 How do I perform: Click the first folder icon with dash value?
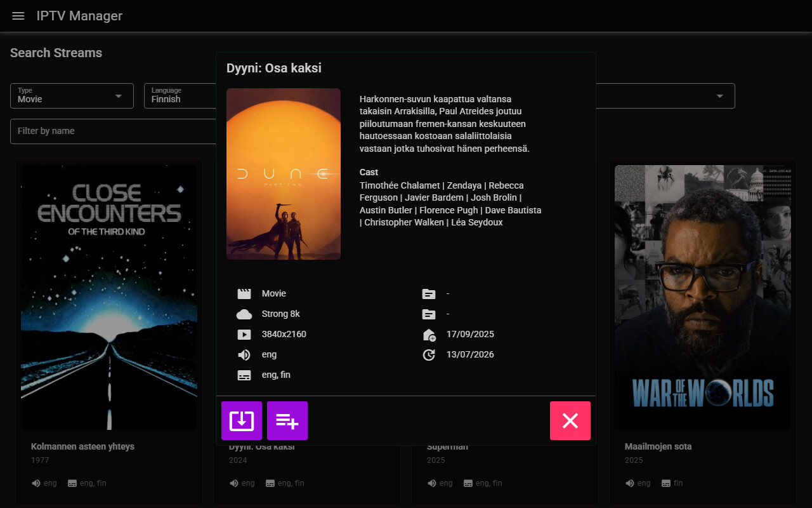(x=429, y=293)
